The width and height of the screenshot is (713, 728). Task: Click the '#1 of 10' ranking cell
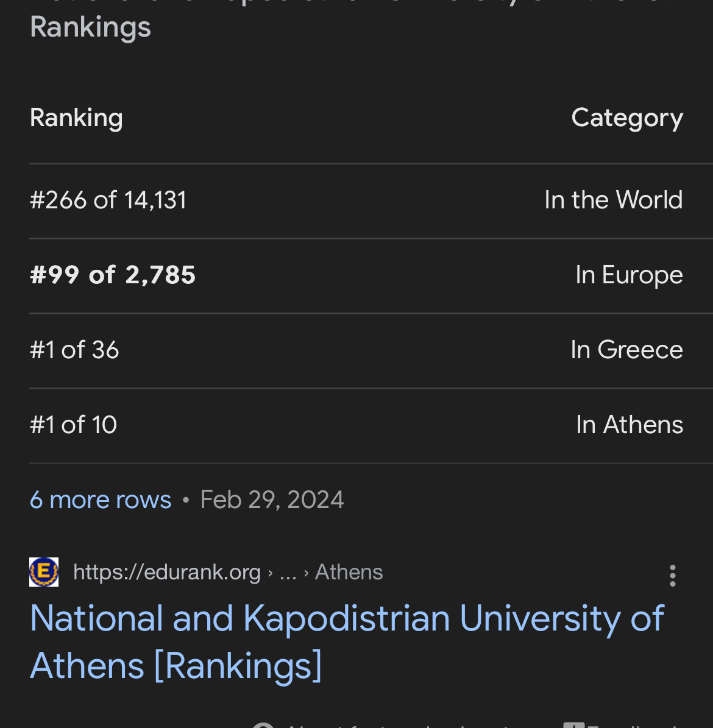pyautogui.click(x=73, y=425)
